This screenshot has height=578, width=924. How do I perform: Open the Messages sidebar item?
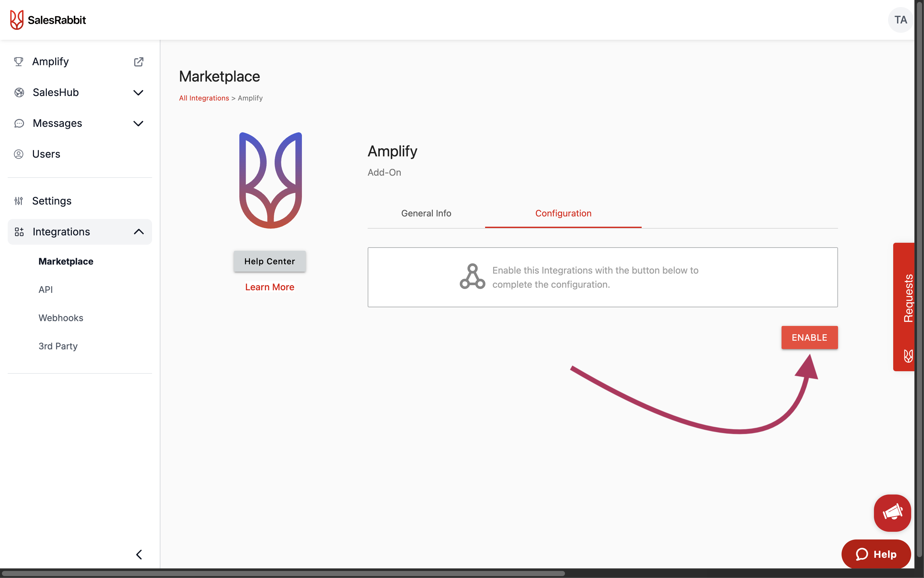[x=80, y=124]
